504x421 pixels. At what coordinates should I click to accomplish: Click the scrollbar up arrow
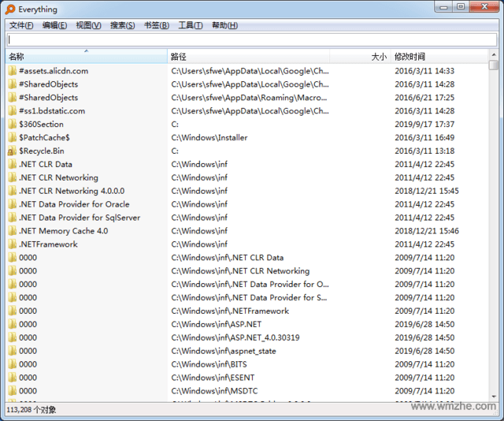tap(494, 54)
